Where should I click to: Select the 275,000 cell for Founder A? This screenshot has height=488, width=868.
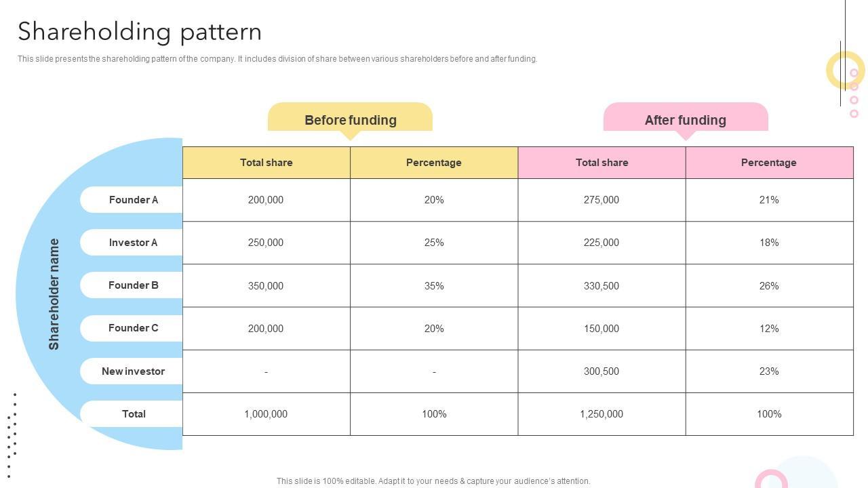pyautogui.click(x=601, y=200)
